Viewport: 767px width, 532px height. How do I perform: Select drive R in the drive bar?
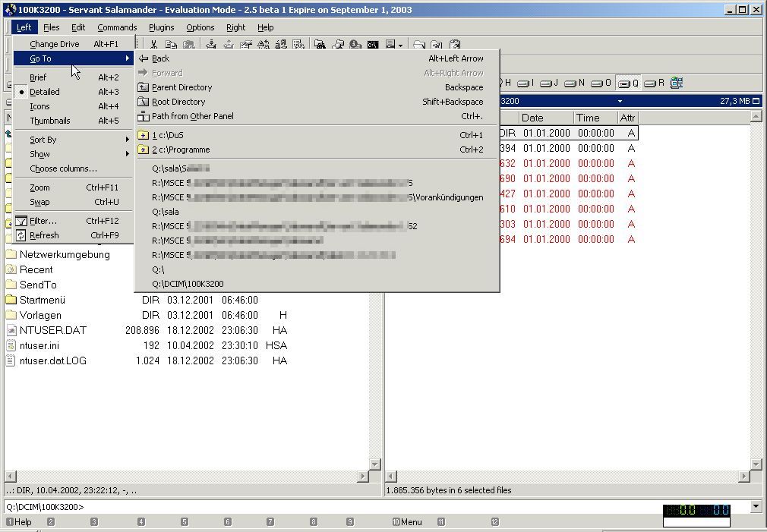tap(654, 83)
